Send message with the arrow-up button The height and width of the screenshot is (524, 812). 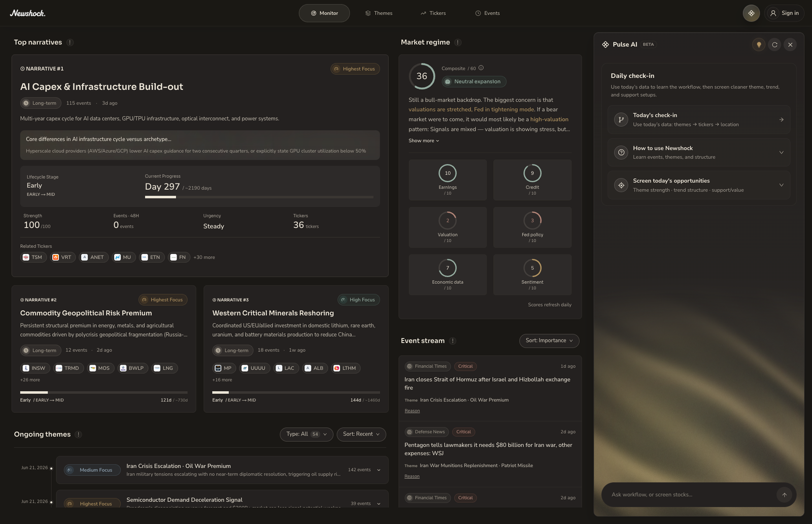point(784,495)
